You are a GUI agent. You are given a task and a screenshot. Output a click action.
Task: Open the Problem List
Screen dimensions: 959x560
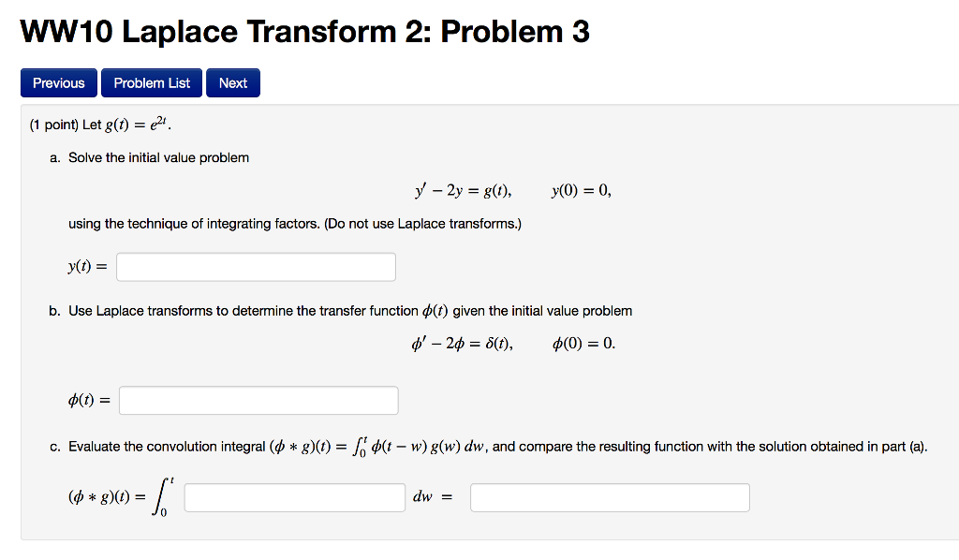coord(151,82)
